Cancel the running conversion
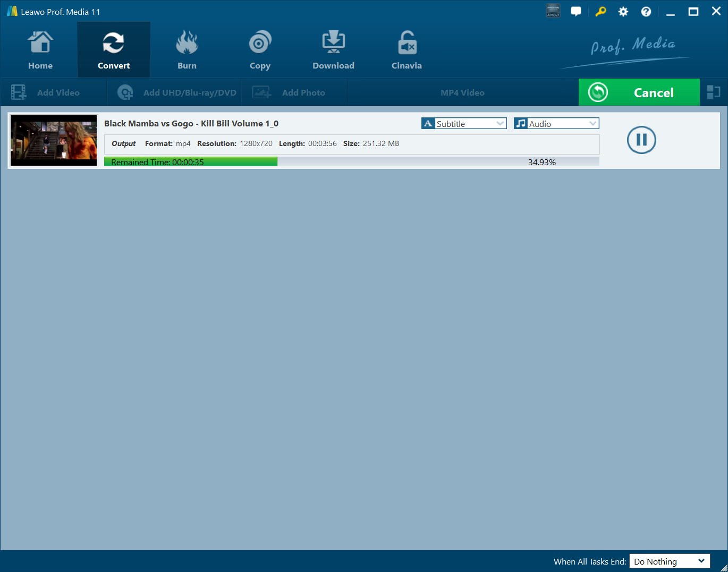 pos(639,92)
